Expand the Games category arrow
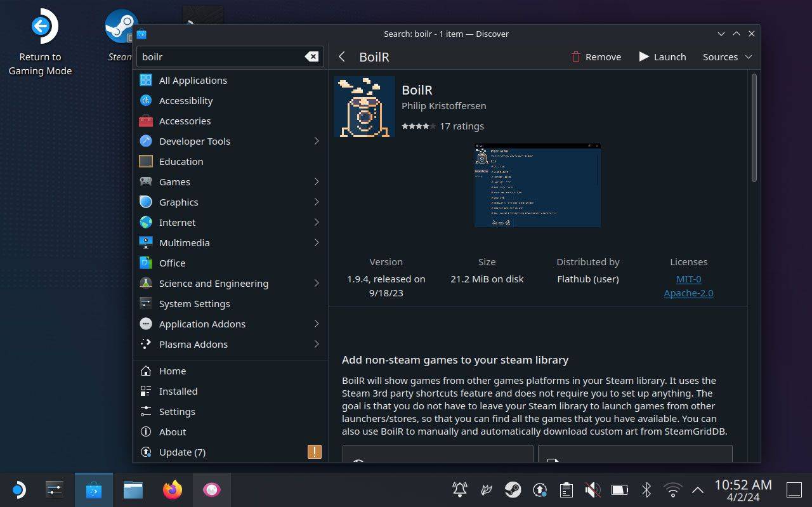This screenshot has width=812, height=507. pos(316,181)
